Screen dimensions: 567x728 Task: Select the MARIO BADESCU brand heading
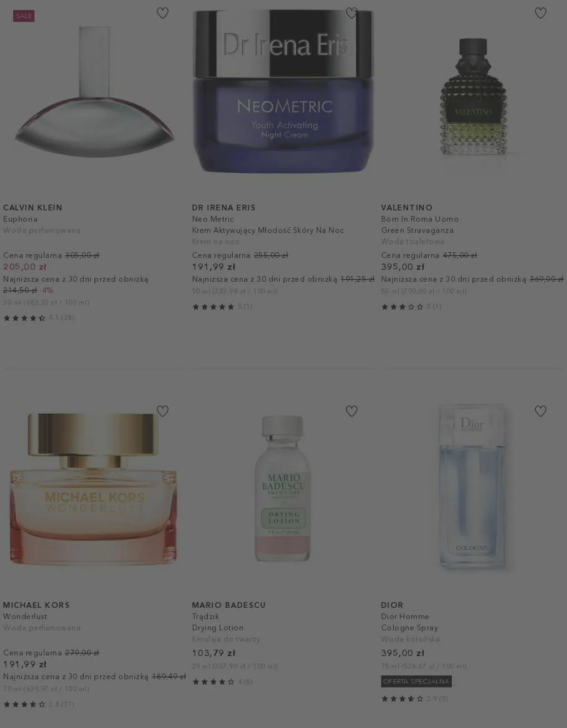click(229, 605)
